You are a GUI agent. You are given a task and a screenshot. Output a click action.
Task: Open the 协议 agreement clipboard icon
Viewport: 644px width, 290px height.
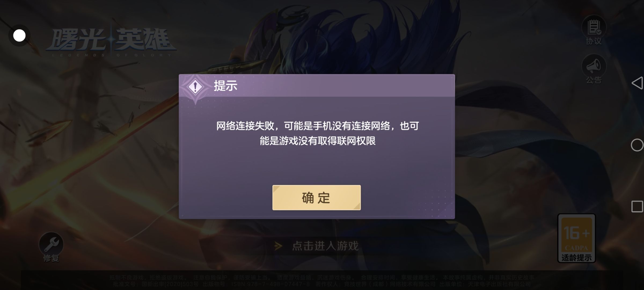tap(594, 30)
